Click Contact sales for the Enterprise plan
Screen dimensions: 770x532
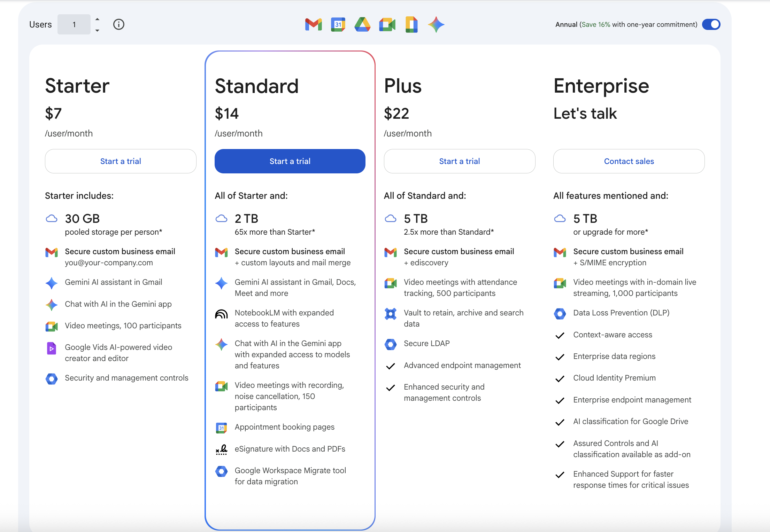[x=629, y=161]
